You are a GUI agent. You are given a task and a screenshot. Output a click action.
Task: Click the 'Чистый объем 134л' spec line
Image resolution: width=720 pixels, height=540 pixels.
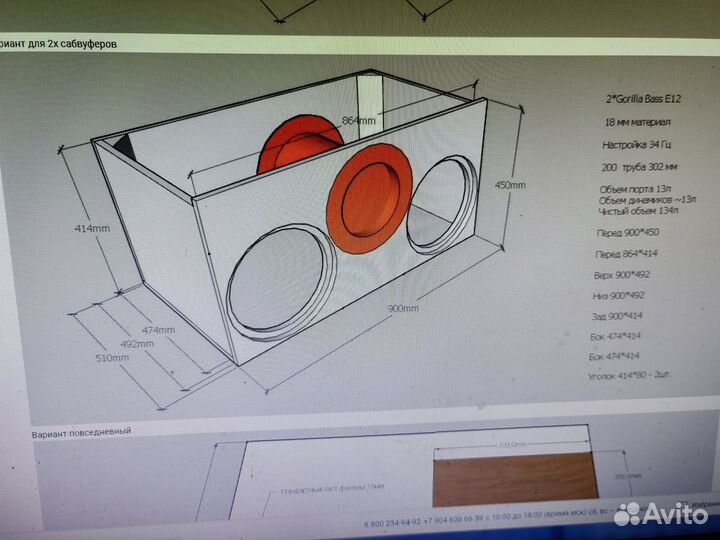632,210
